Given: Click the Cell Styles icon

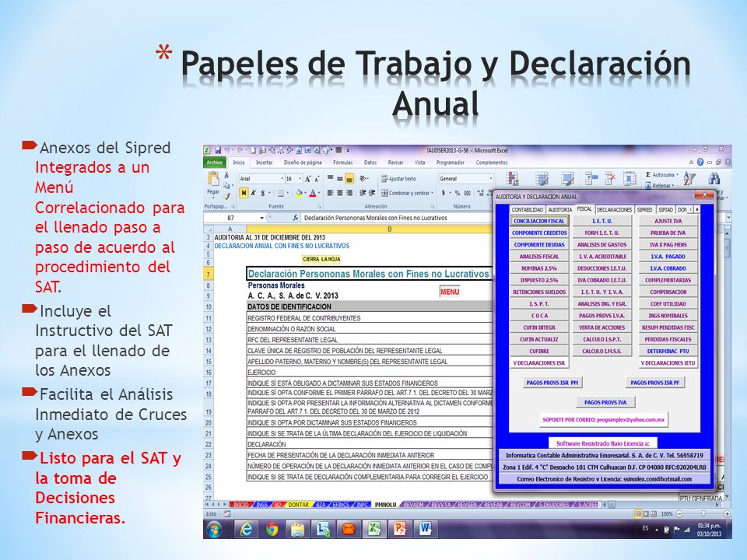Looking at the screenshot, I should point(567,179).
